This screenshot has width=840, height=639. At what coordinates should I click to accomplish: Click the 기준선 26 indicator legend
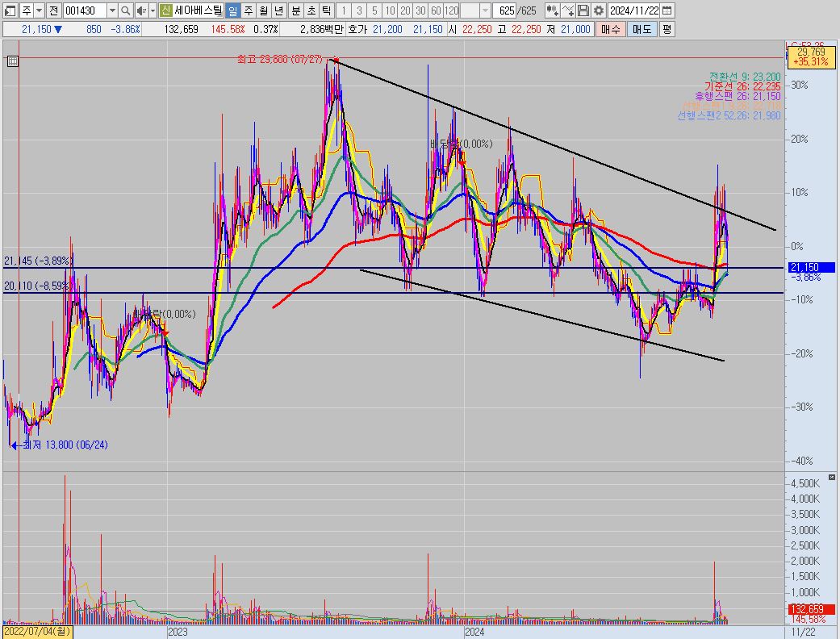click(742, 86)
